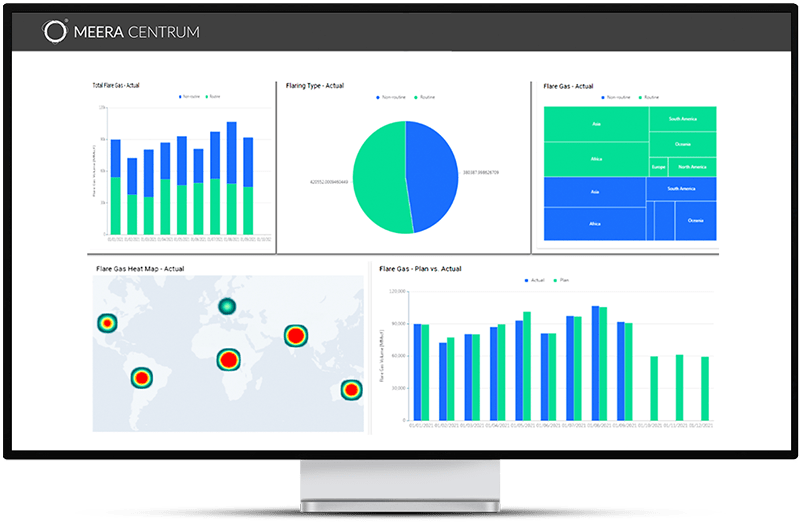Viewport: 800px width, 522px height.
Task: Click the green North America treemap tile
Action: (692, 166)
